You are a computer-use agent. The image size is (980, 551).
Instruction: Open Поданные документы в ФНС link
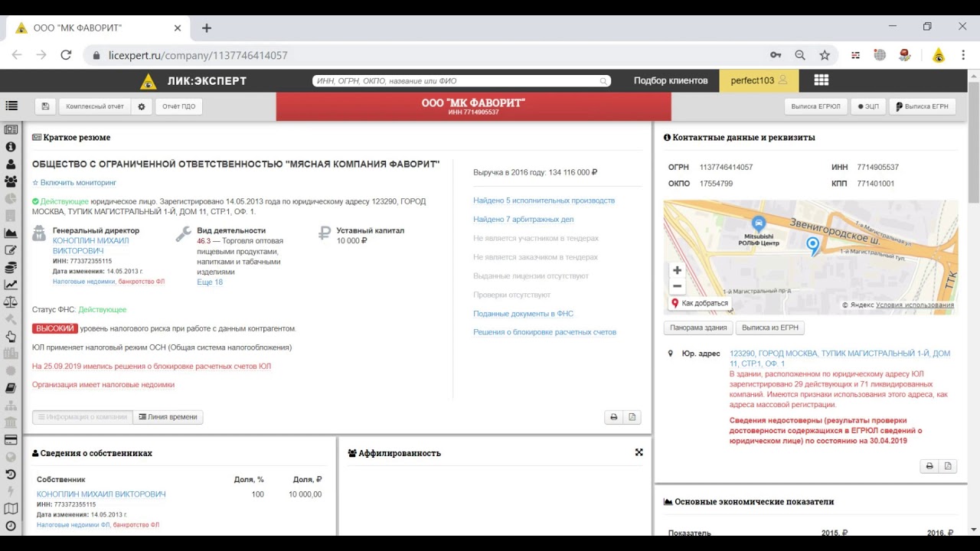point(523,314)
